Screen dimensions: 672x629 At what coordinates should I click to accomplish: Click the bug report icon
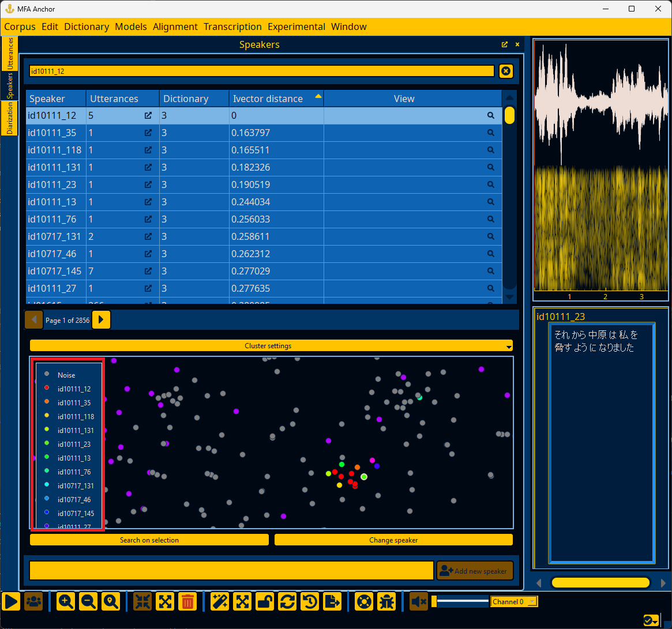click(387, 601)
